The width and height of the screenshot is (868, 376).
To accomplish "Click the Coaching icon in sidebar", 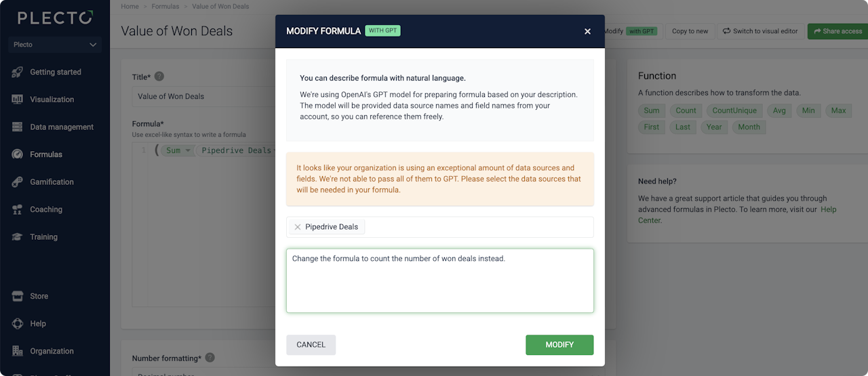I will pos(18,210).
